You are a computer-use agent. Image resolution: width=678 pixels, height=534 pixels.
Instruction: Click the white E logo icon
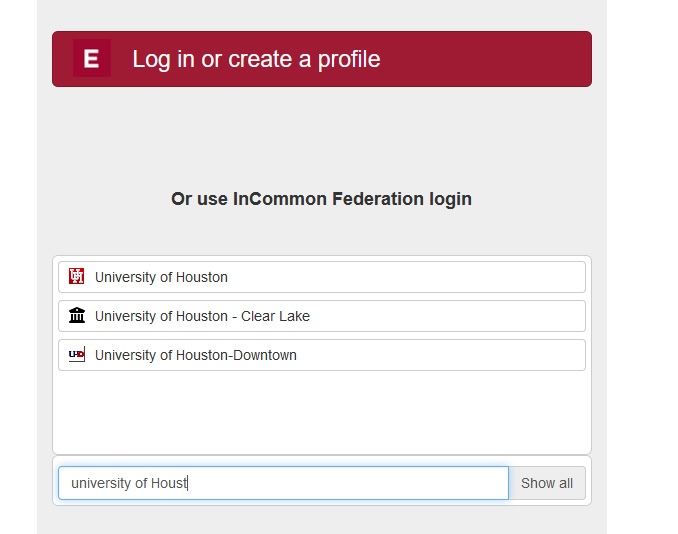pyautogui.click(x=91, y=59)
